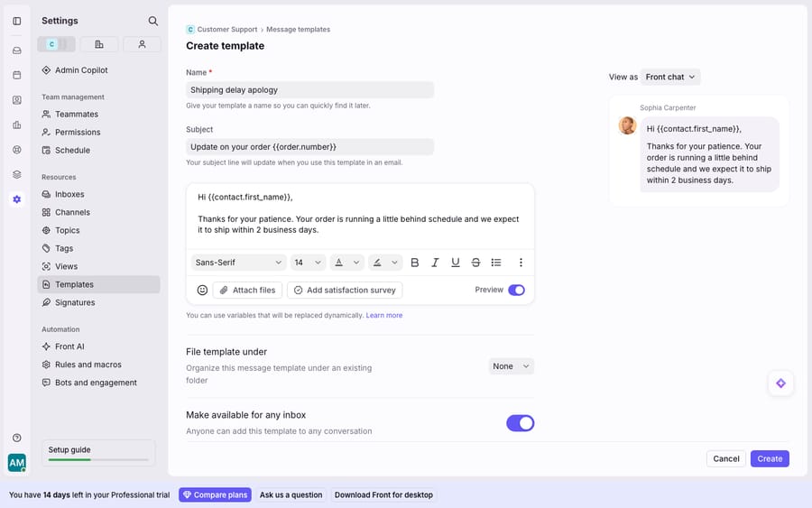Open the Sans-Serif font dropdown
This screenshot has height=508, width=812.
tap(239, 263)
